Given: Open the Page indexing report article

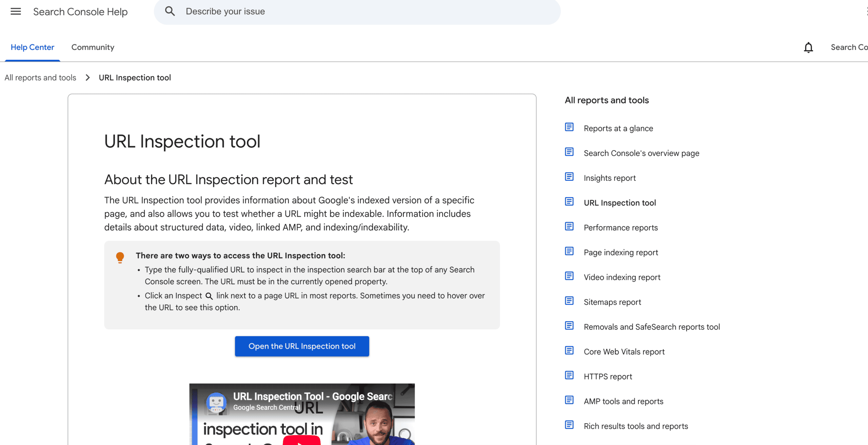Looking at the screenshot, I should [x=620, y=252].
